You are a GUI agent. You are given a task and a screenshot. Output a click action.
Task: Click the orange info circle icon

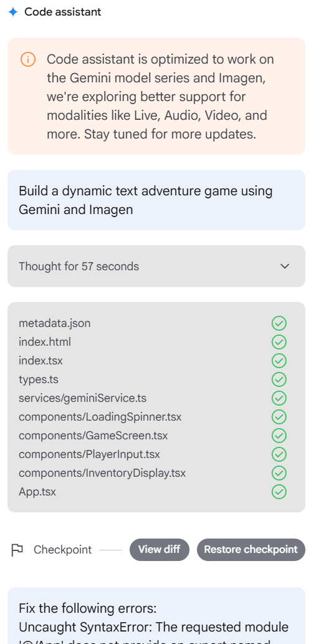[28, 59]
